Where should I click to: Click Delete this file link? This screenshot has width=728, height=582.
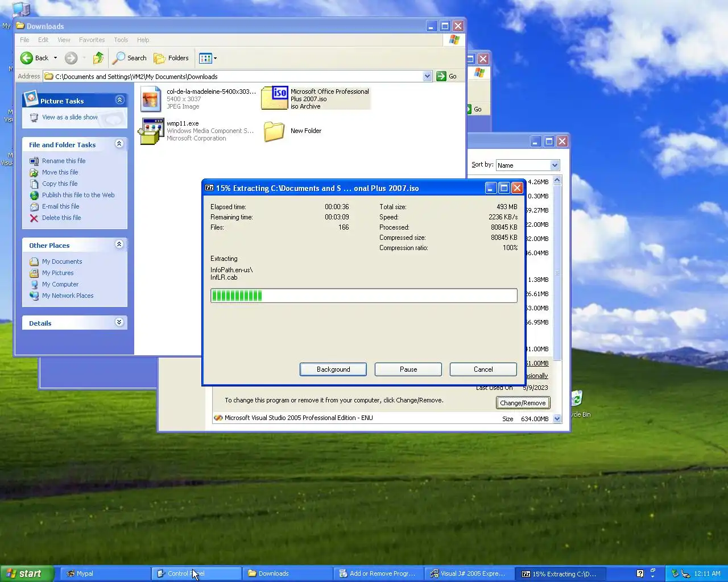tap(61, 218)
